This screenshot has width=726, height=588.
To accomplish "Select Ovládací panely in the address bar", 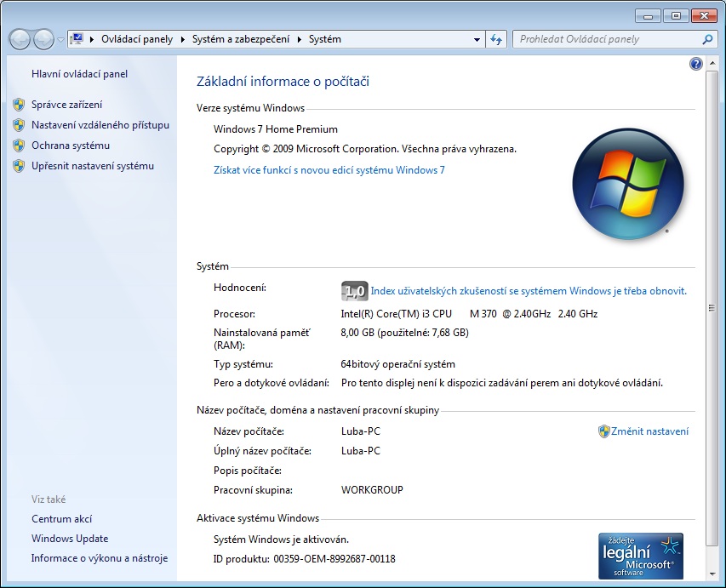I will (136, 39).
